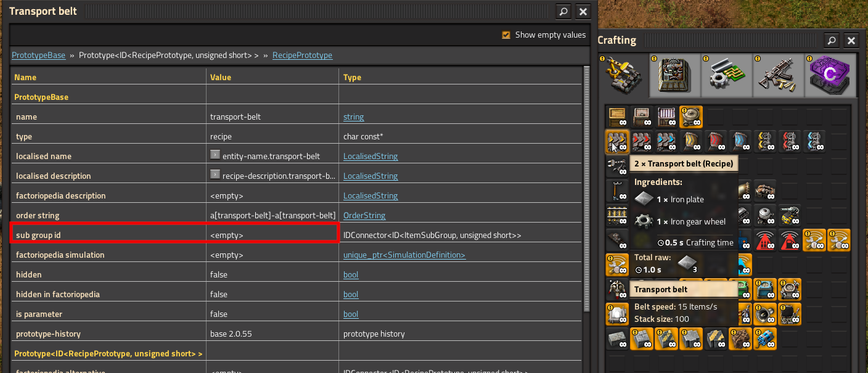Select the programmable speaker recipe
The image size is (868, 373).
tap(765, 314)
